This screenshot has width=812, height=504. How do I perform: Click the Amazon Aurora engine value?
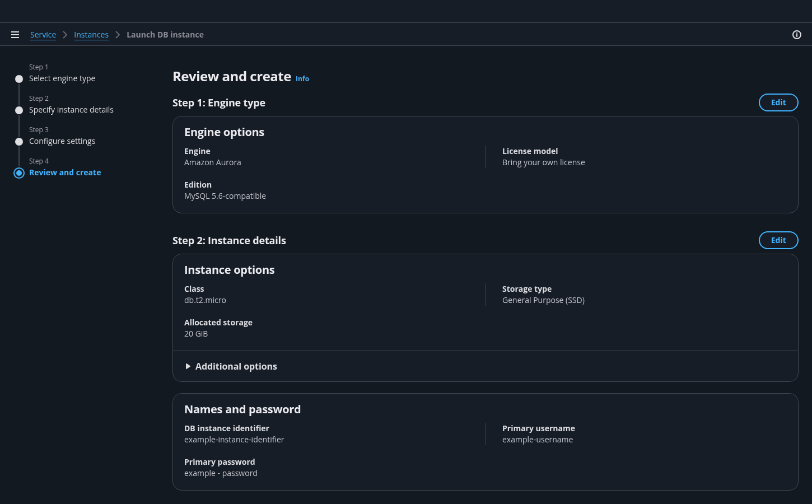point(213,162)
